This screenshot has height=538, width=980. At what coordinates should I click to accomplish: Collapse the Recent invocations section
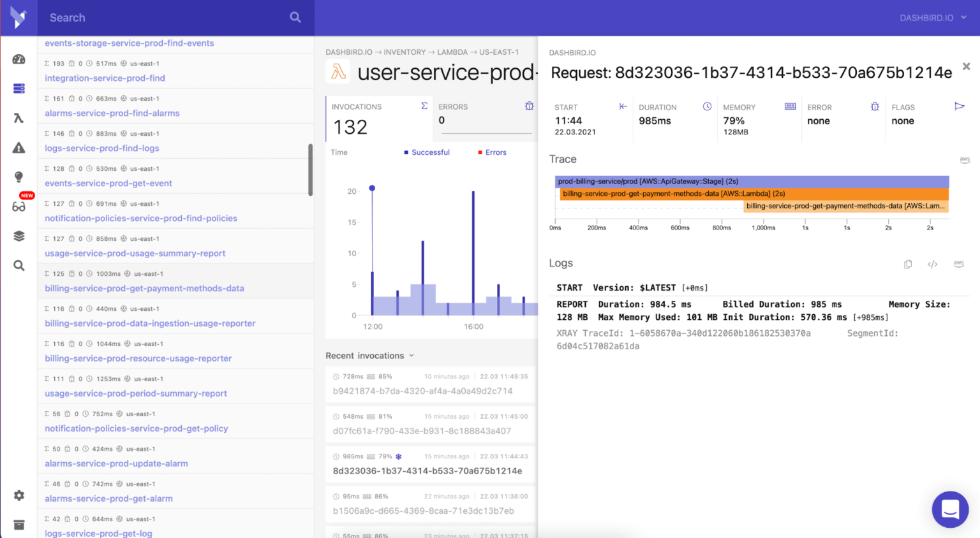point(412,356)
